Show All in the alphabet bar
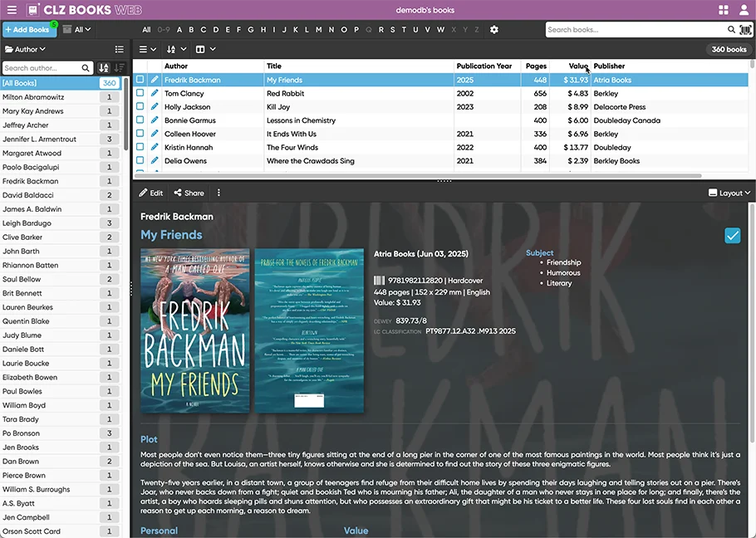 pyautogui.click(x=146, y=29)
